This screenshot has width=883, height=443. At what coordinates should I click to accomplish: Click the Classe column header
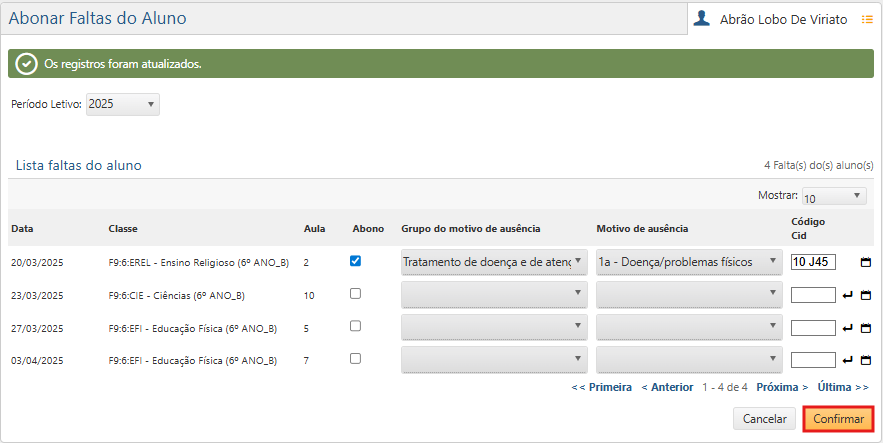coord(123,229)
